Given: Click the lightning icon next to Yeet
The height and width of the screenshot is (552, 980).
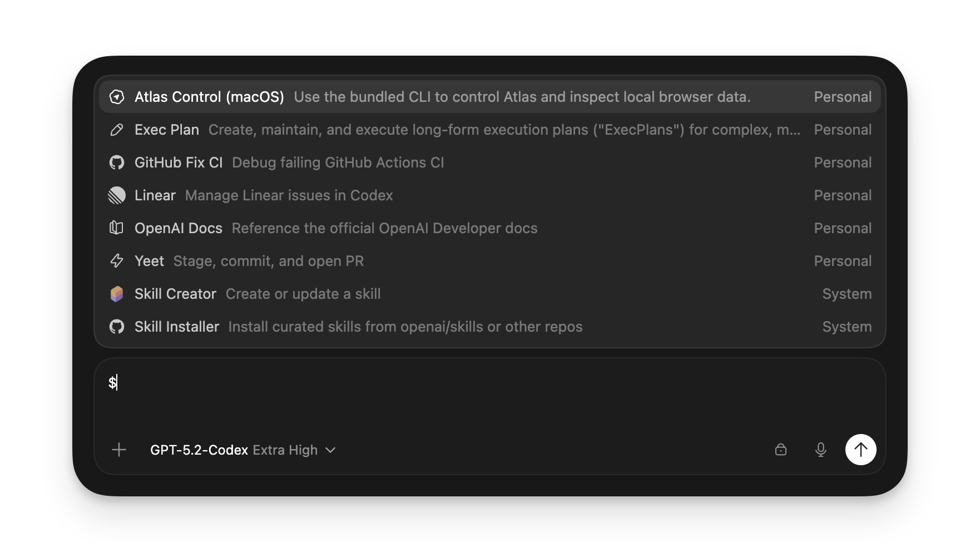Looking at the screenshot, I should (x=116, y=260).
